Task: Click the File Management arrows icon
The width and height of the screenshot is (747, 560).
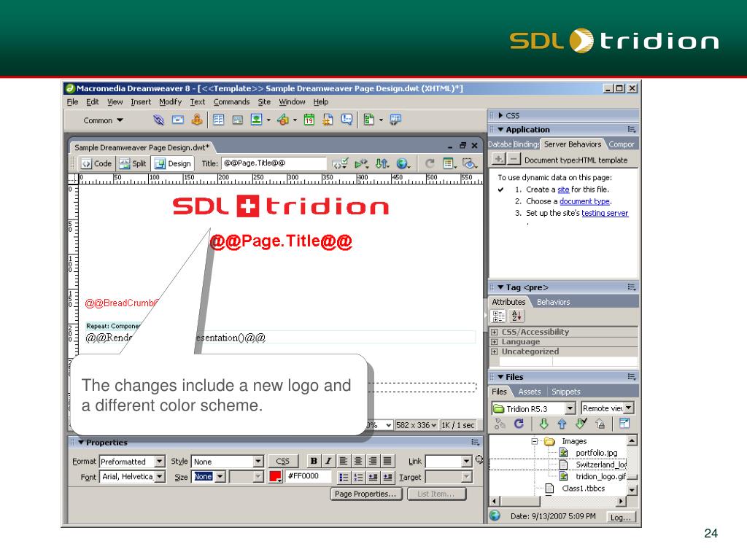Action: point(382,164)
